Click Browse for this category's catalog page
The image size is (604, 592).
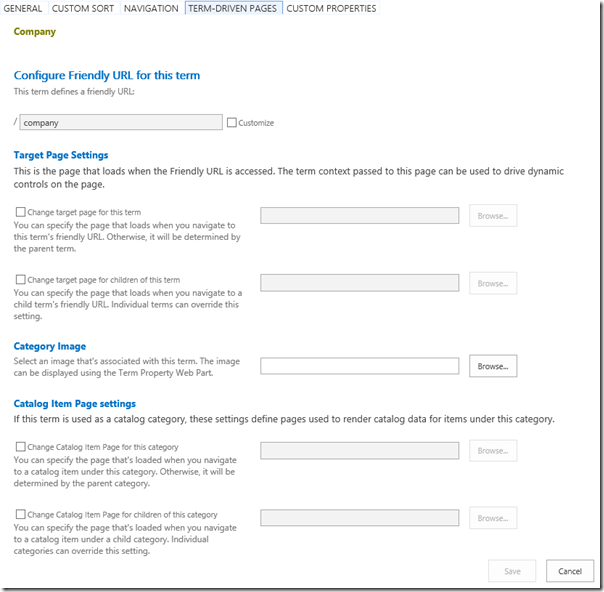493,451
